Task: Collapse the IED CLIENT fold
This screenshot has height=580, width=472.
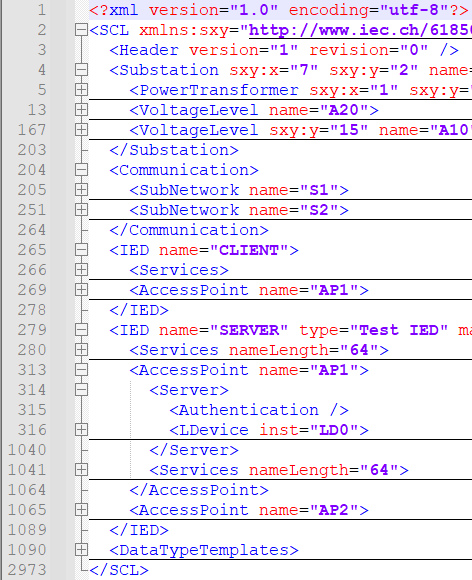Action: pyautogui.click(x=81, y=250)
